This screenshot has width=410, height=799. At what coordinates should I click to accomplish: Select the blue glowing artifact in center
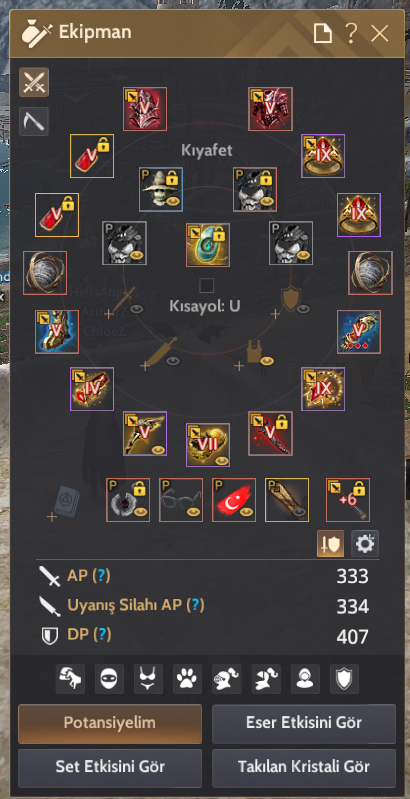coord(208,245)
